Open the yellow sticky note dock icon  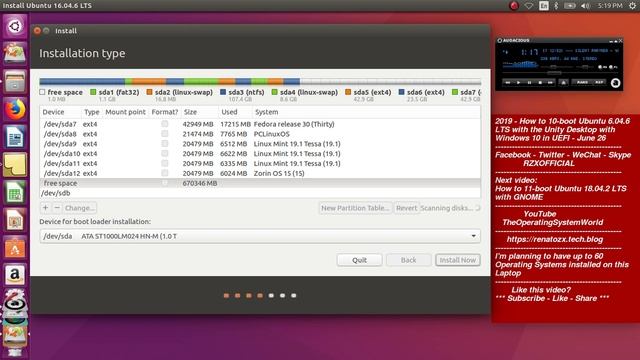[x=15, y=164]
